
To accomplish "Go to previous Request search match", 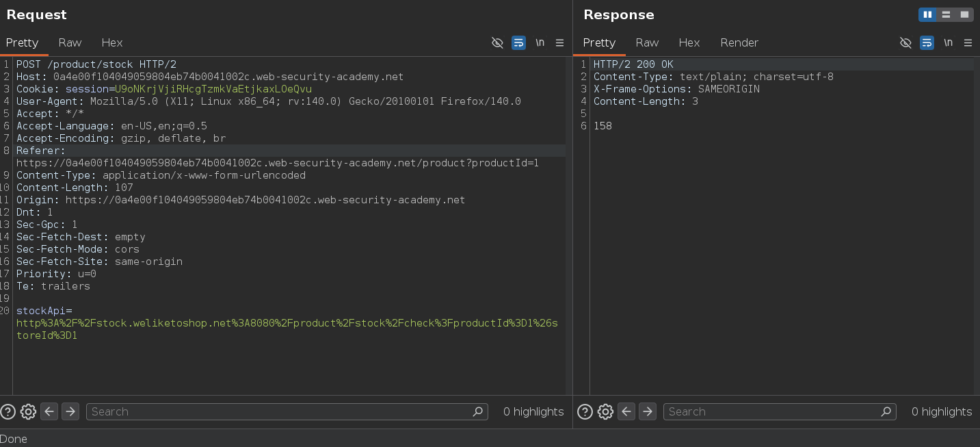I will [x=49, y=411].
